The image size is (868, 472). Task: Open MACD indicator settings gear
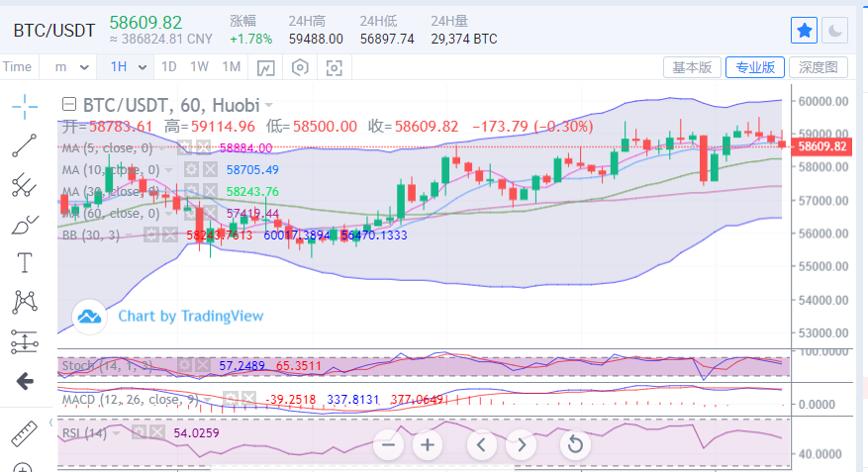point(231,399)
